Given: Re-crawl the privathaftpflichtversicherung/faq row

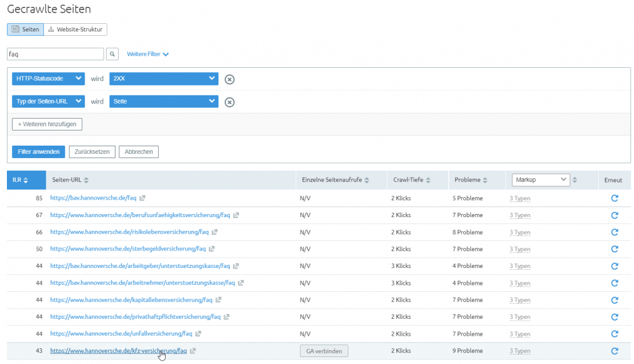Looking at the screenshot, I should [x=615, y=317].
